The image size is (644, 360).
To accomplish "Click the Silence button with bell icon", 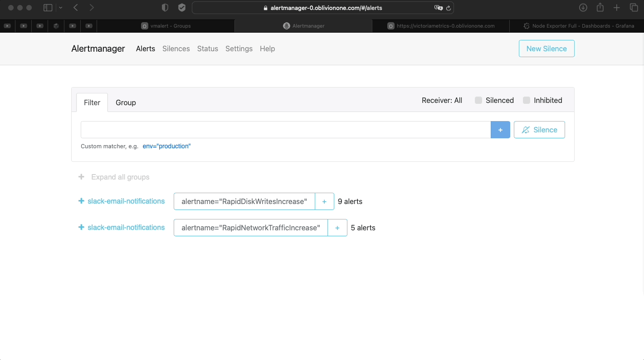I will (x=539, y=130).
